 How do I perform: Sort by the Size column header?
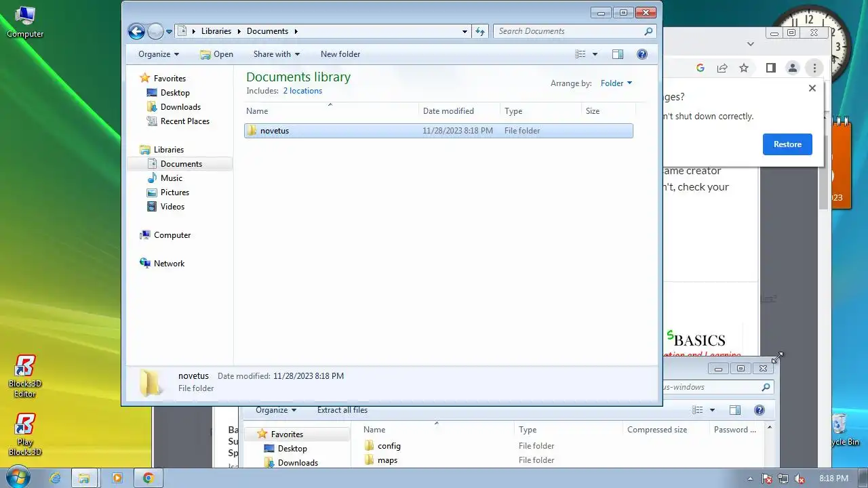pos(608,111)
